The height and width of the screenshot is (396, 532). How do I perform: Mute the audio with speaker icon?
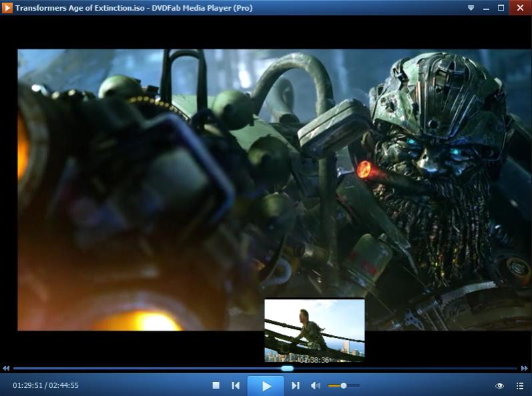pyautogui.click(x=316, y=385)
